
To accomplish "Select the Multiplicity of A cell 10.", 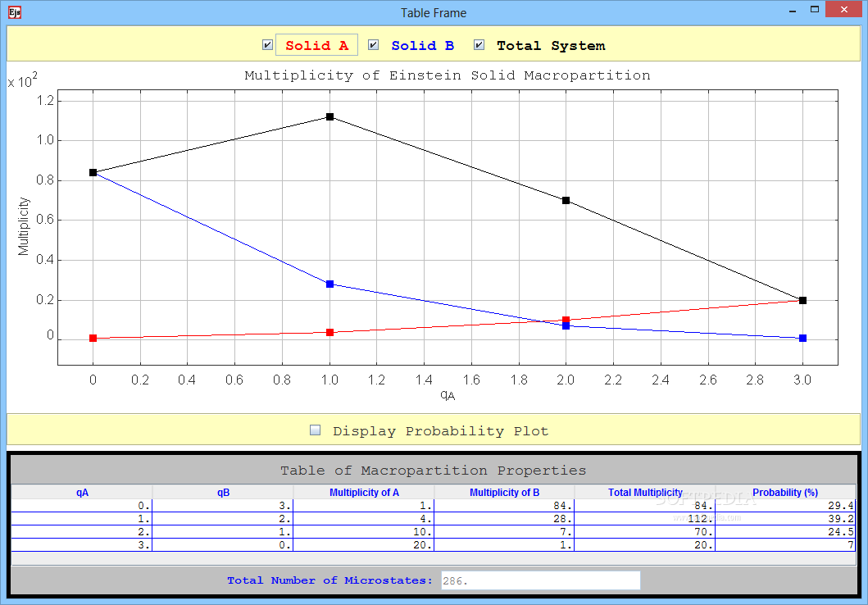I will (363, 531).
